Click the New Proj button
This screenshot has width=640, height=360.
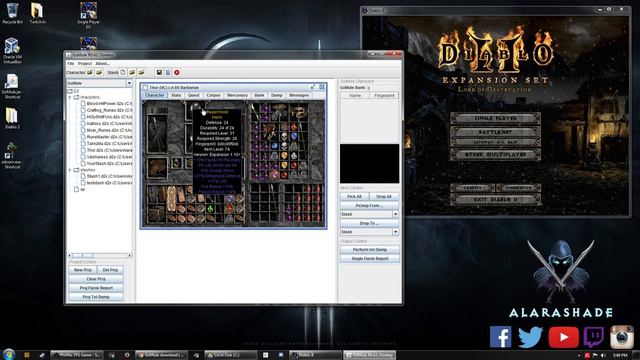tap(82, 270)
